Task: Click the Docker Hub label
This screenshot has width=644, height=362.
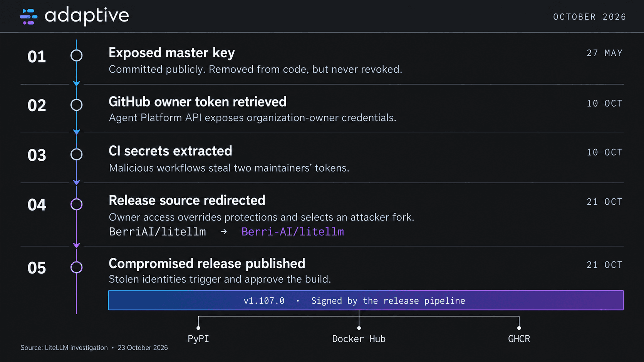Action: [x=359, y=339]
